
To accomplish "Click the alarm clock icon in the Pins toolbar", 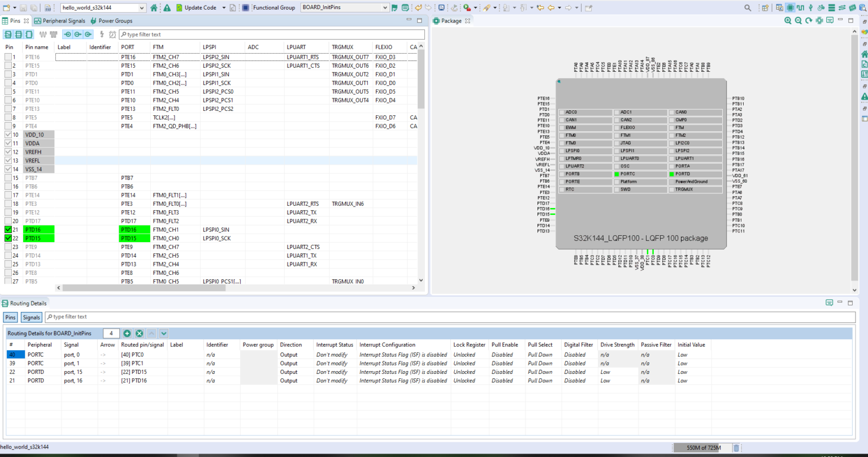I will 112,35.
